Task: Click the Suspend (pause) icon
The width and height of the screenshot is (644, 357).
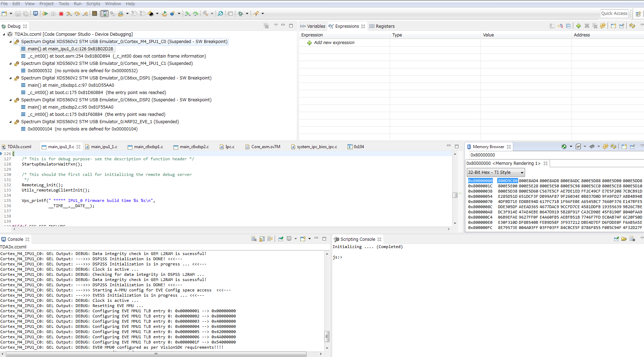Action: (53, 14)
